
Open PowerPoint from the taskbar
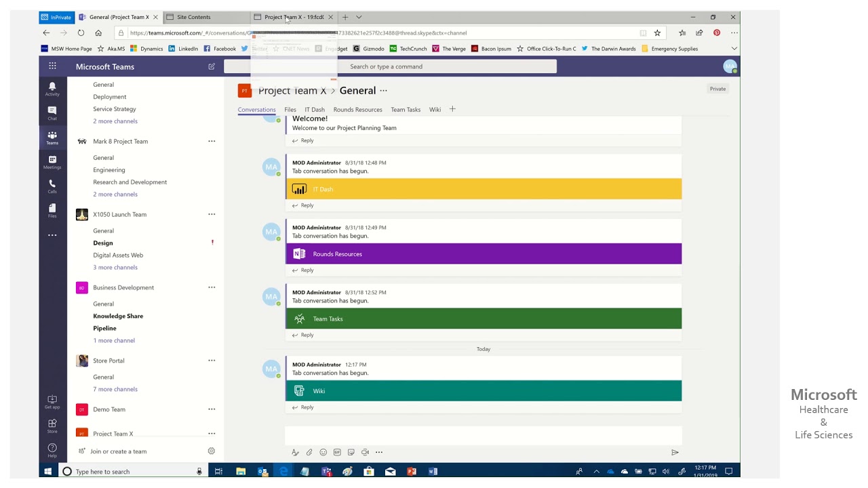(412, 471)
